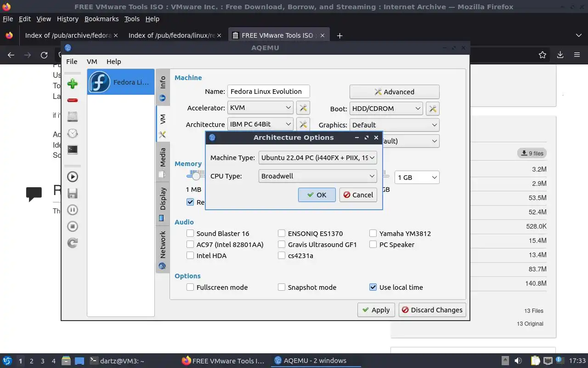Enable Yamaha YM3812 checkbox
Screen dimensions: 588x368
tap(373, 233)
